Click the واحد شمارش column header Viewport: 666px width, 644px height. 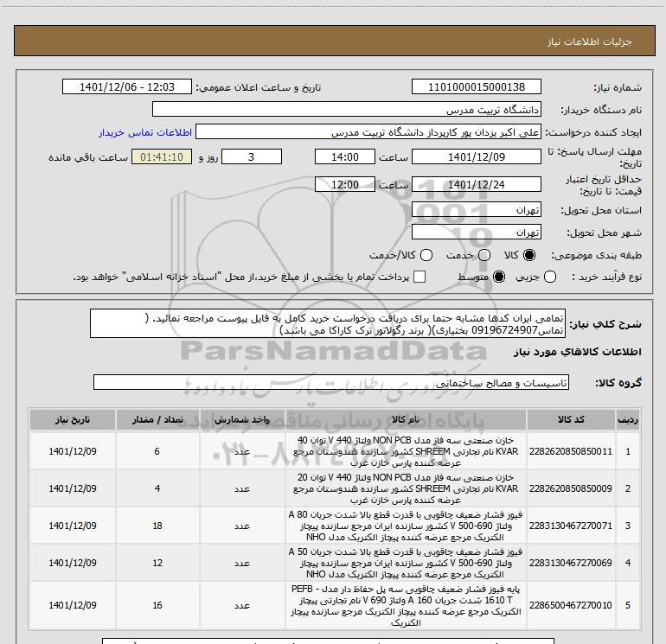click(242, 420)
